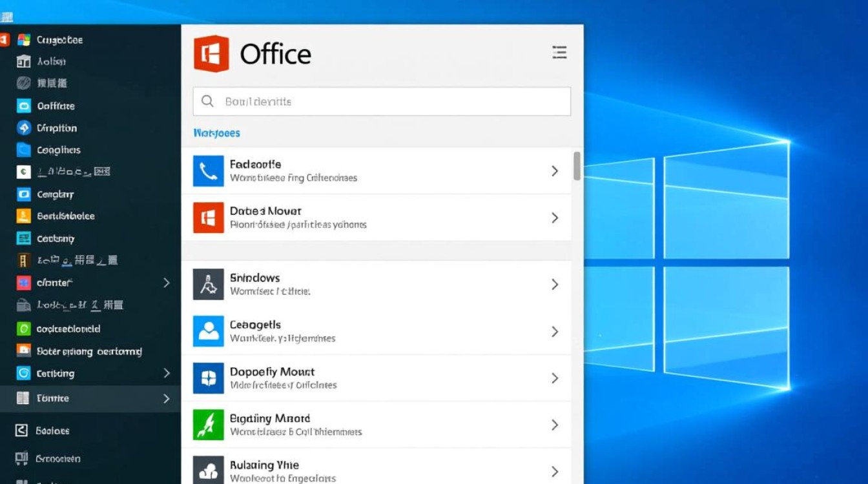This screenshot has height=484, width=868.
Task: Click the grey folder icon in the sidebar
Action: click(x=24, y=305)
